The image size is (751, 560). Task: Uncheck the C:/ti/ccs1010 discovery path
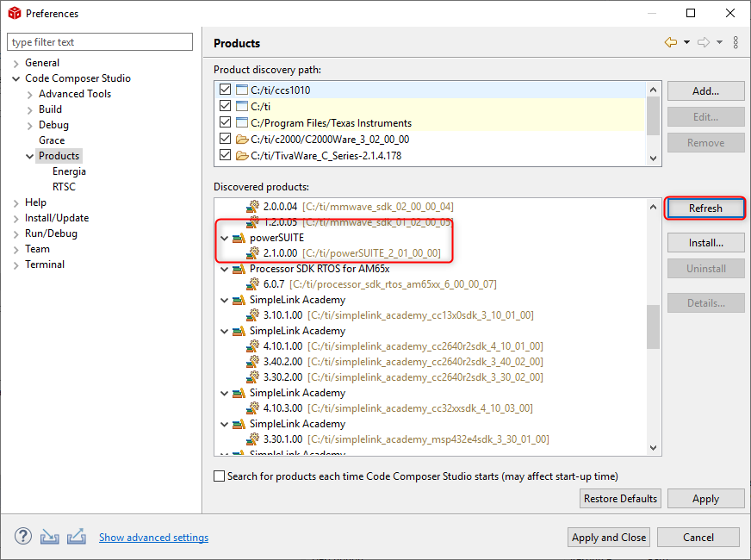(226, 90)
